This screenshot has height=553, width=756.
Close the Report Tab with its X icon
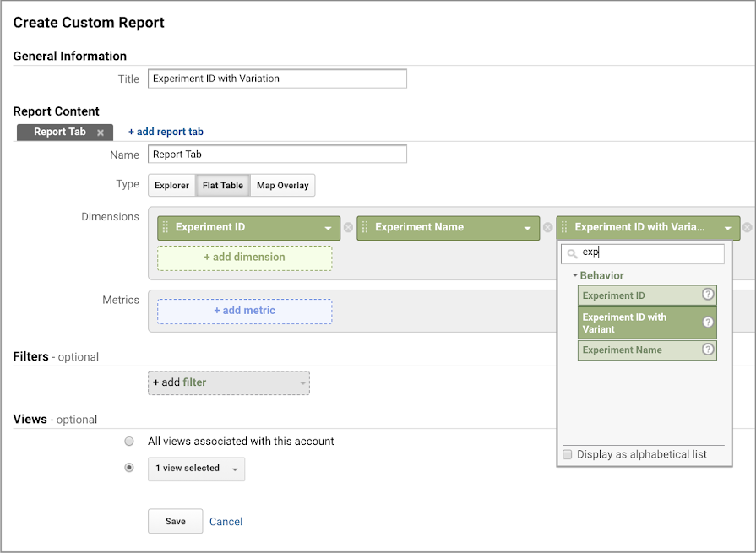(101, 133)
